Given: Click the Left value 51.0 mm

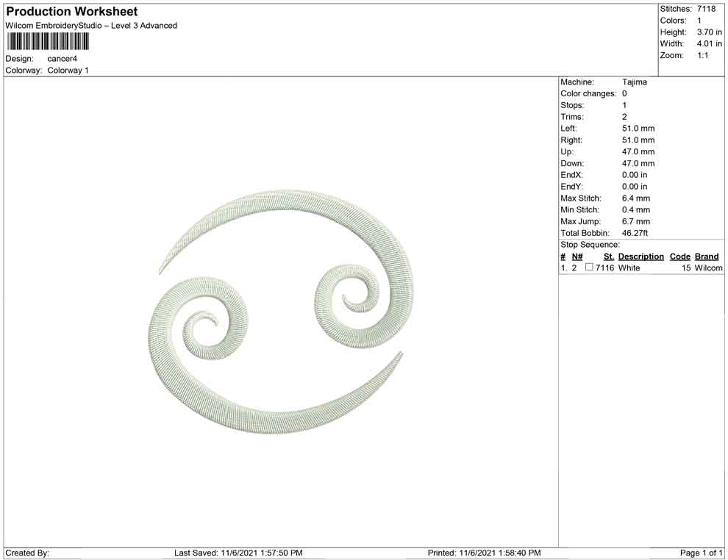Looking at the screenshot, I should [x=638, y=129].
